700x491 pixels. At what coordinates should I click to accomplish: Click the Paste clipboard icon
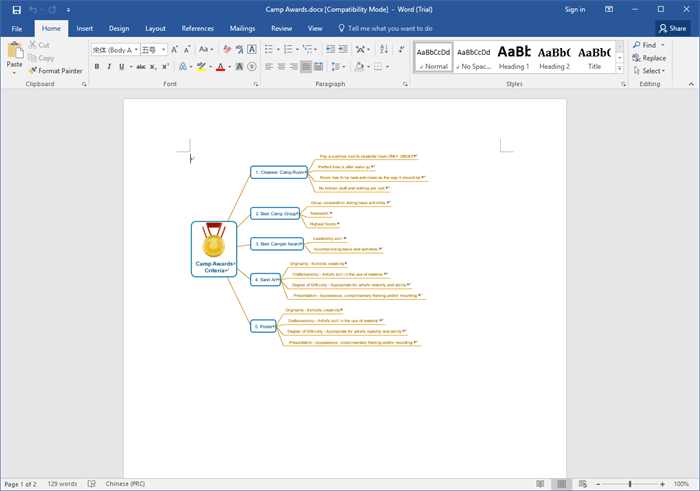(15, 50)
